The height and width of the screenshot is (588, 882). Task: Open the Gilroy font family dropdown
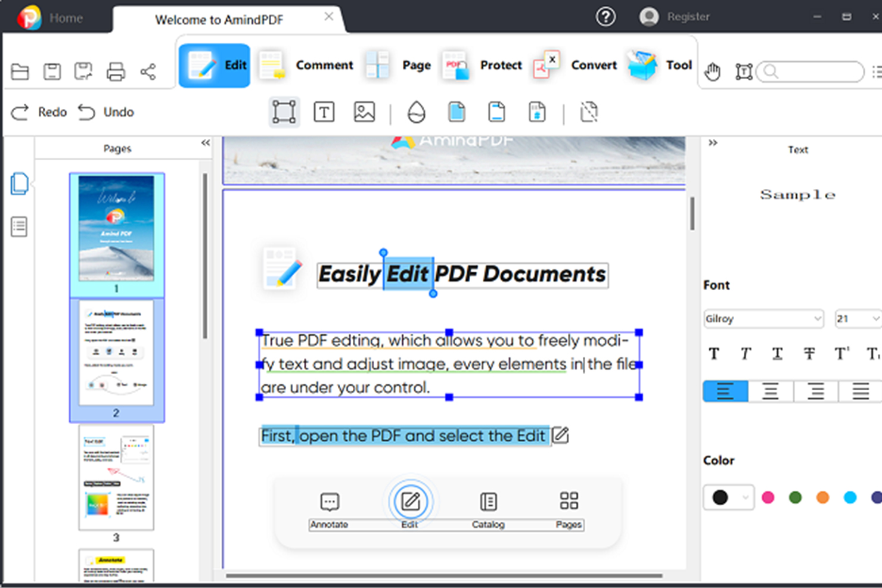pyautogui.click(x=763, y=318)
